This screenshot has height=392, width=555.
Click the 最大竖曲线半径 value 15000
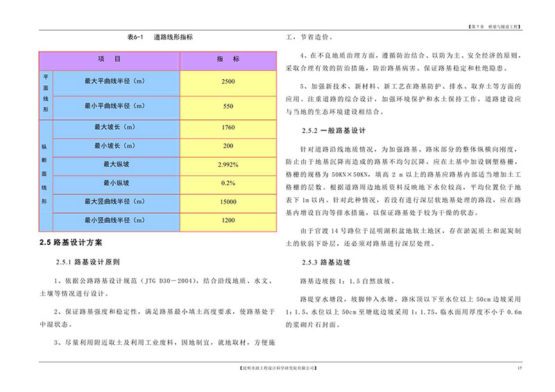pyautogui.click(x=228, y=201)
